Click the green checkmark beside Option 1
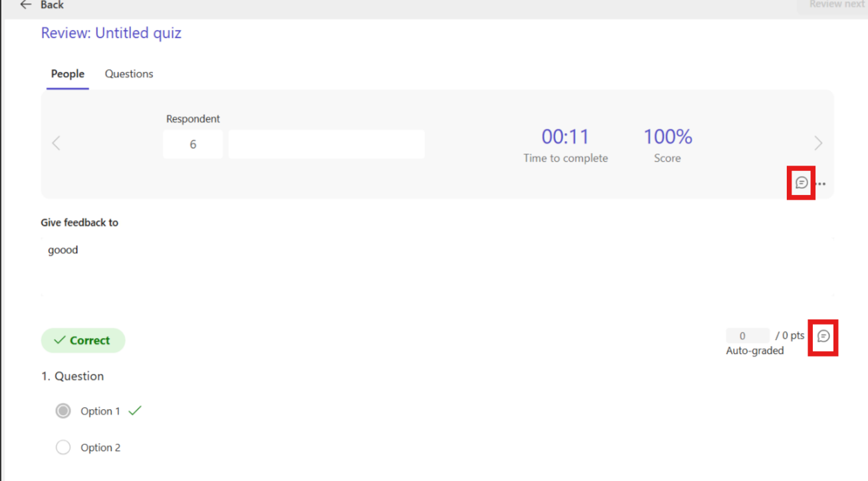 pyautogui.click(x=135, y=410)
